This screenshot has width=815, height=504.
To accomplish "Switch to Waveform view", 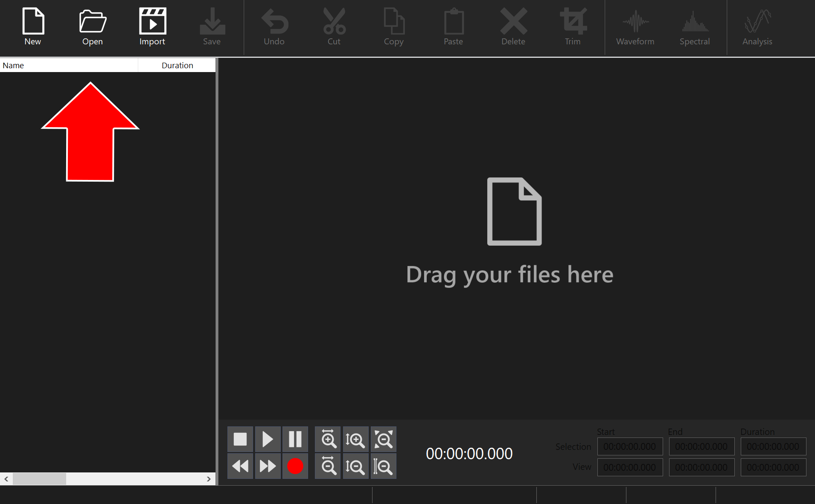I will pos(635,27).
